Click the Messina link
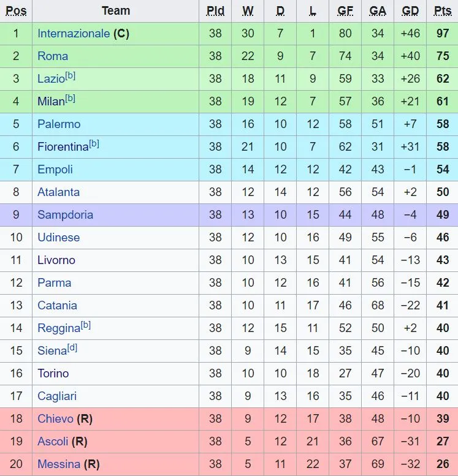The height and width of the screenshot is (476, 458). tap(59, 464)
